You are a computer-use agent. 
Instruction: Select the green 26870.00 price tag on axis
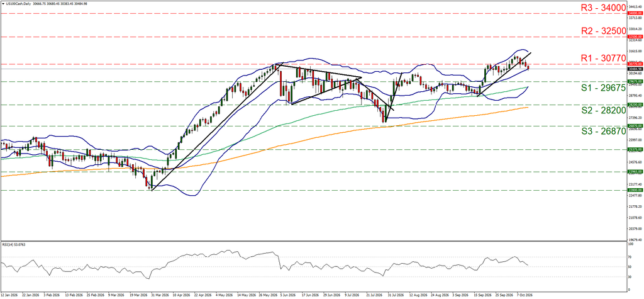point(635,126)
